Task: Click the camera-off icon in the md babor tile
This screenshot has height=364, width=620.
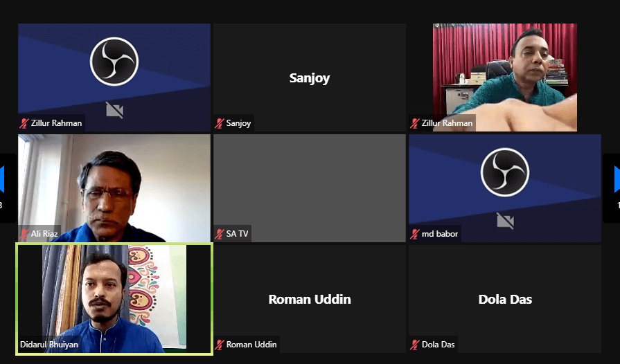Action: [x=505, y=221]
